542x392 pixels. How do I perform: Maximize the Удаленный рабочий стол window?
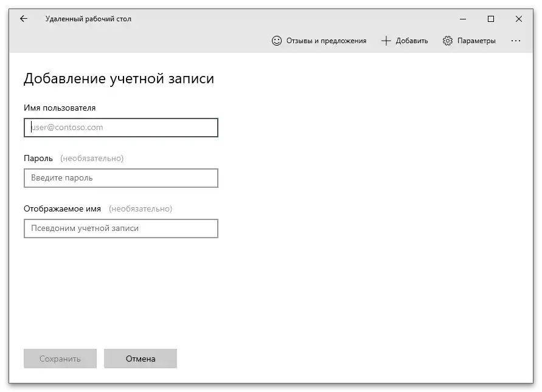click(490, 19)
